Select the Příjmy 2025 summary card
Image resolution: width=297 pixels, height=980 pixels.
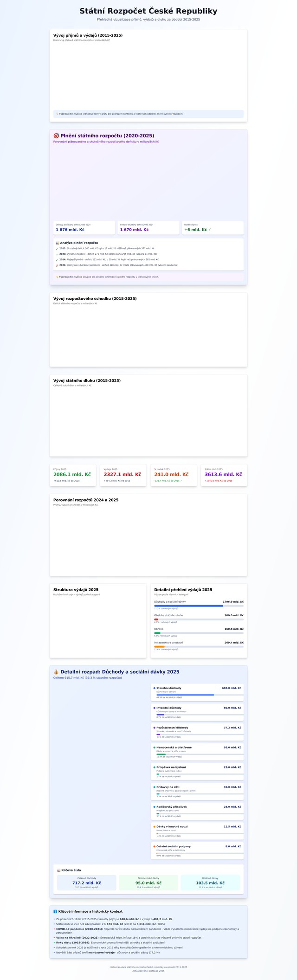click(73, 475)
